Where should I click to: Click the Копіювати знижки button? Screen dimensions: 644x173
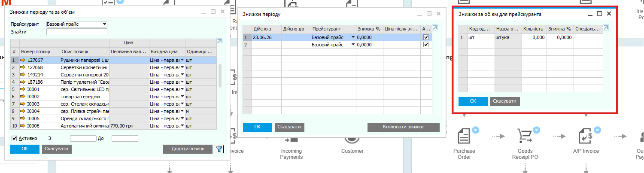click(404, 127)
